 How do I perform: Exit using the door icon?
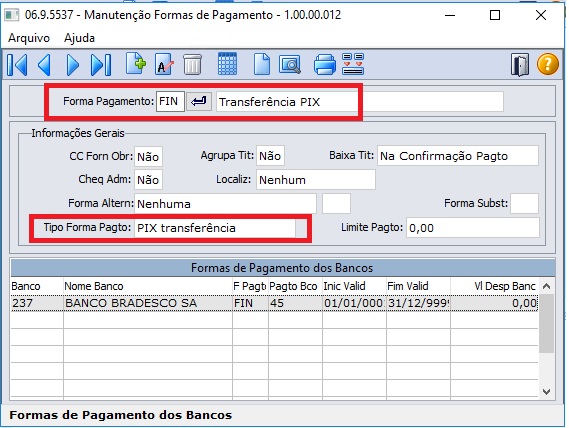point(520,65)
